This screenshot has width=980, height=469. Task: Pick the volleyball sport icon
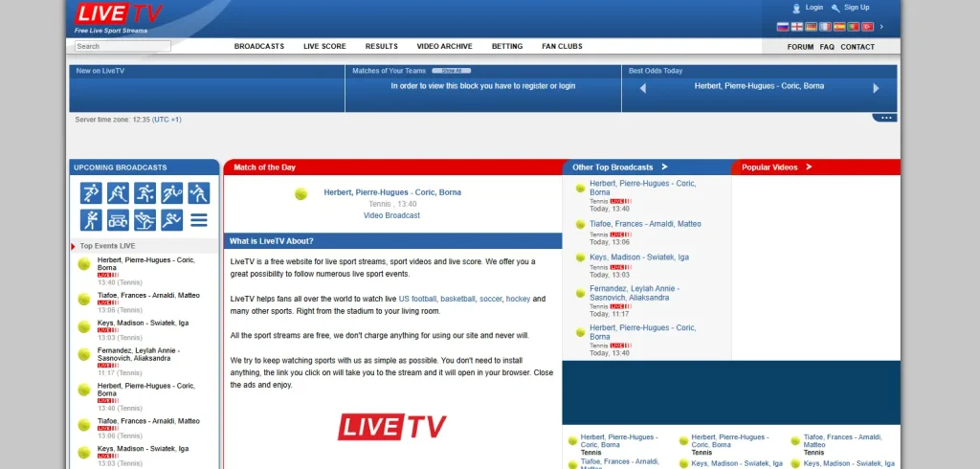click(199, 192)
